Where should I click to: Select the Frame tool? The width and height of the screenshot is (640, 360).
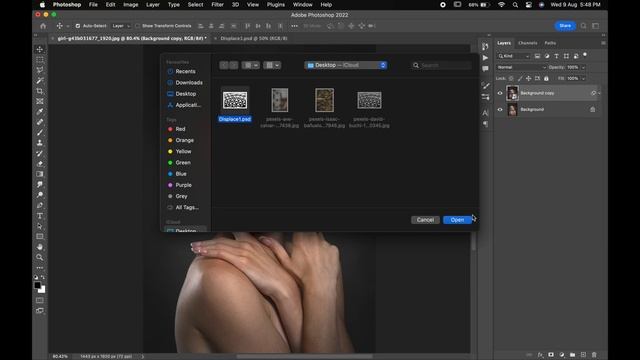tap(40, 101)
